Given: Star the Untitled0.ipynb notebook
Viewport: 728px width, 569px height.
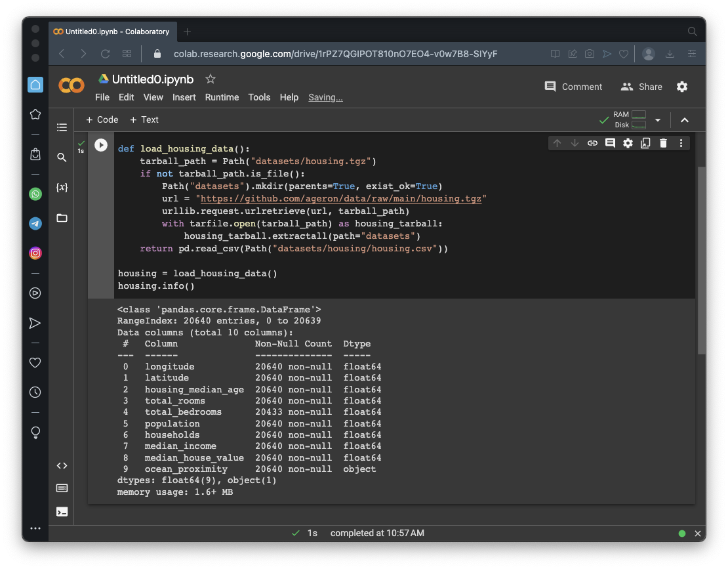Looking at the screenshot, I should pyautogui.click(x=211, y=79).
